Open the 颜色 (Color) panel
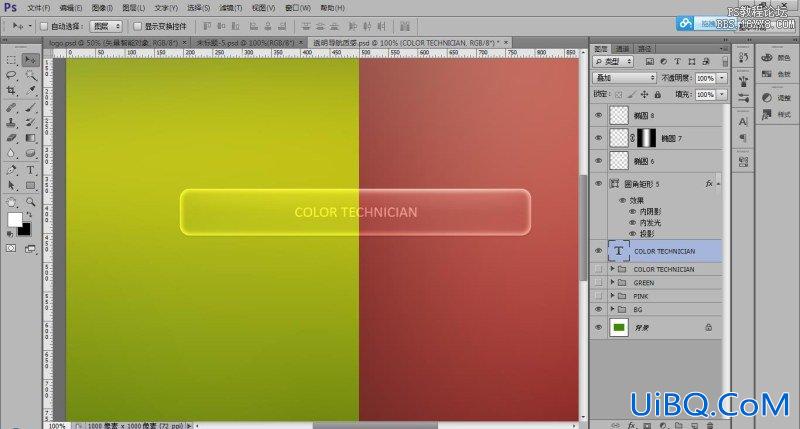 pyautogui.click(x=776, y=58)
